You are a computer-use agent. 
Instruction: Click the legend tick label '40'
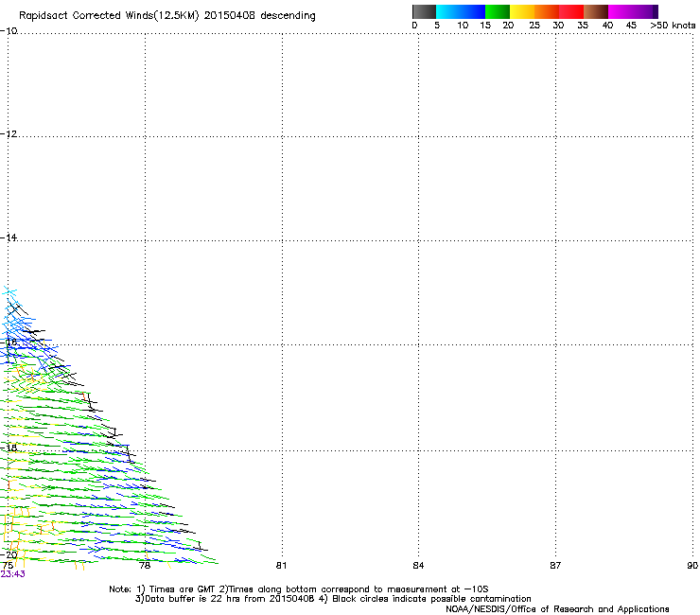pos(607,26)
